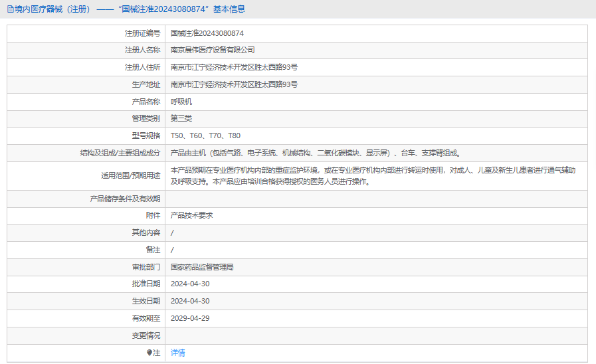Screen dimensions: 596x364
Task: Click the management category value 第三类
Action: pyautogui.click(x=181, y=118)
